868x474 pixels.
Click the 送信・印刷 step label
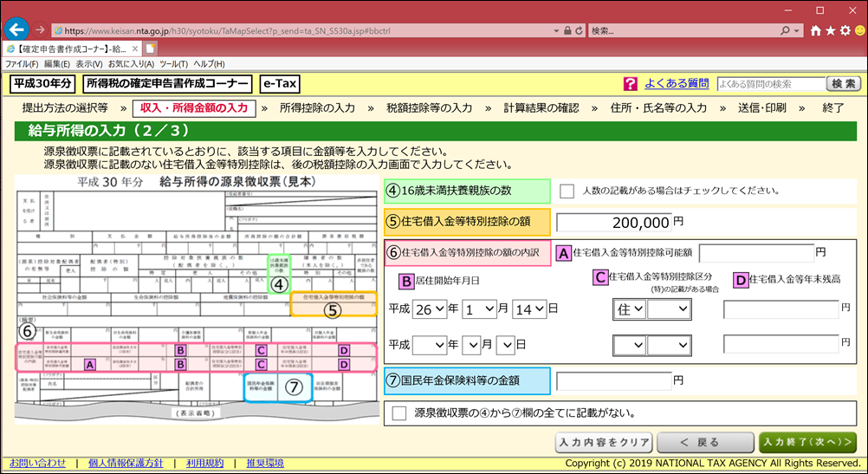(x=761, y=108)
